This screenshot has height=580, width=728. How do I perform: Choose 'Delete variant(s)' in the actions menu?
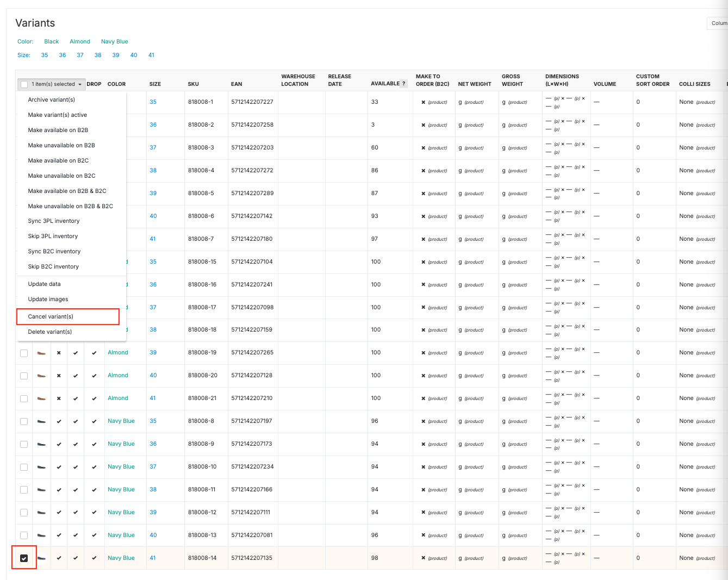coord(50,332)
